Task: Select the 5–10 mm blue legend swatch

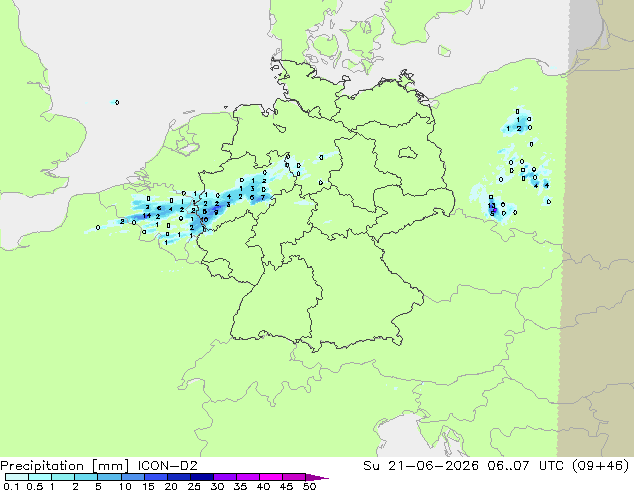Action: pos(109,477)
